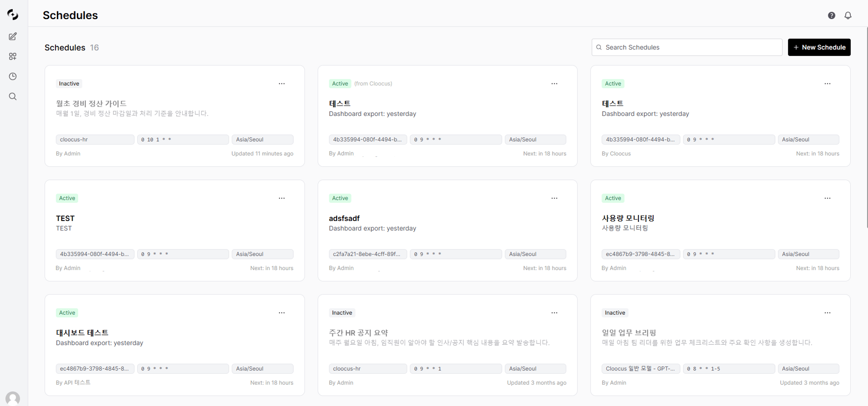Click the cron tag 0 10 1 * *
This screenshot has height=406, width=868.
tap(183, 139)
